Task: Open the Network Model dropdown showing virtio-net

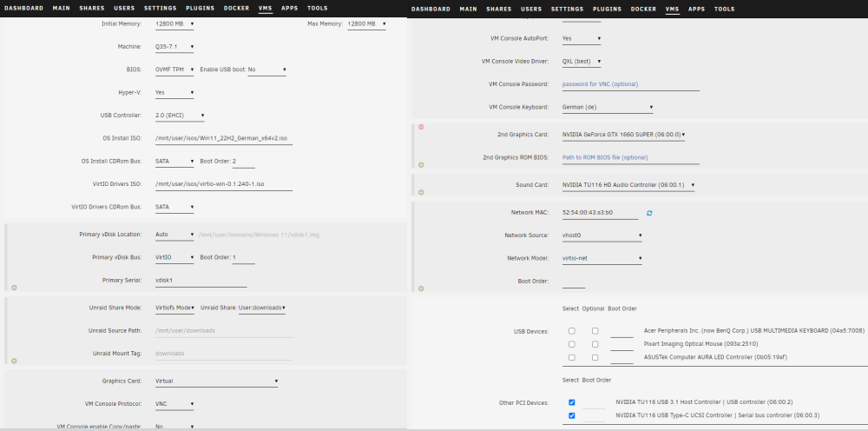Action: 602,258
